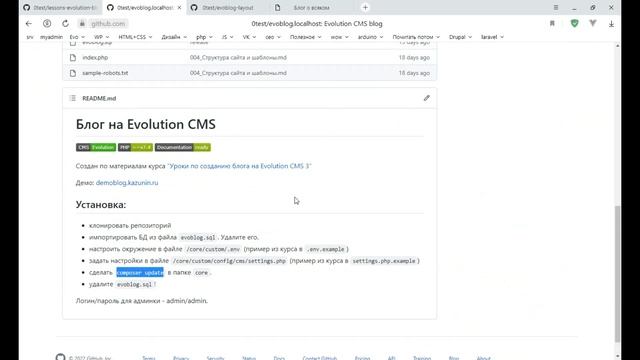Click the padlock icon in the address bar
Screen dimensions: 640x360
coord(82,24)
